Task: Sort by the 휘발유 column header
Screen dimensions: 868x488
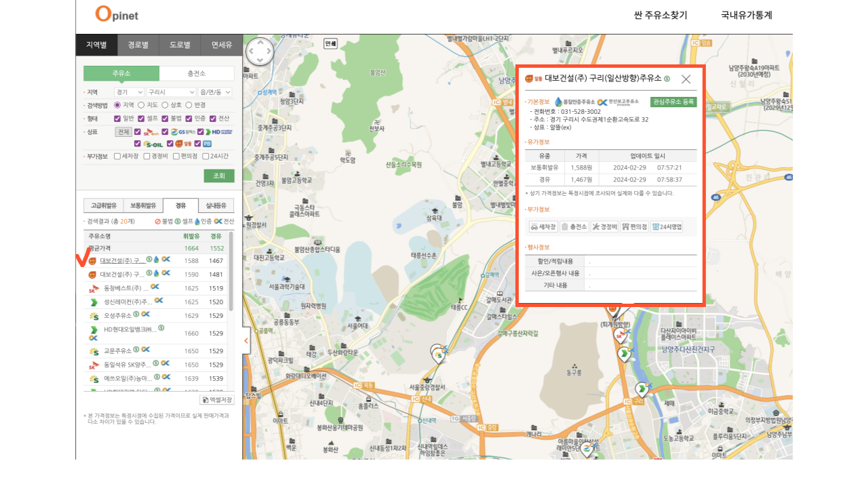Action: [191, 237]
